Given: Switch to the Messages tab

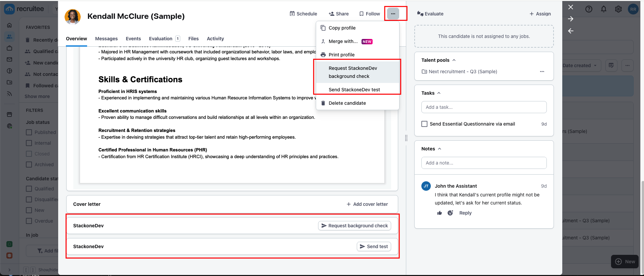Looking at the screenshot, I should pos(106,39).
